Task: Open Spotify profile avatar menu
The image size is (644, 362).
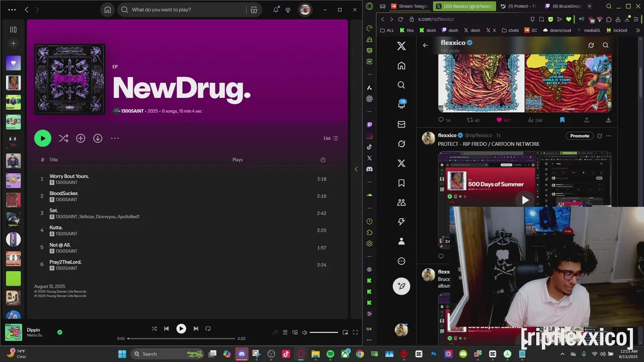Action: 305,10
